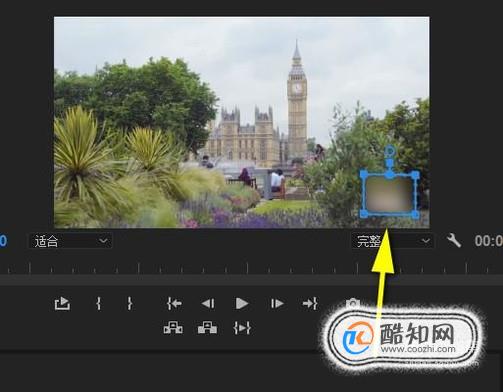
Task: Click the mask bottom-left corner handle
Action: 364,213
